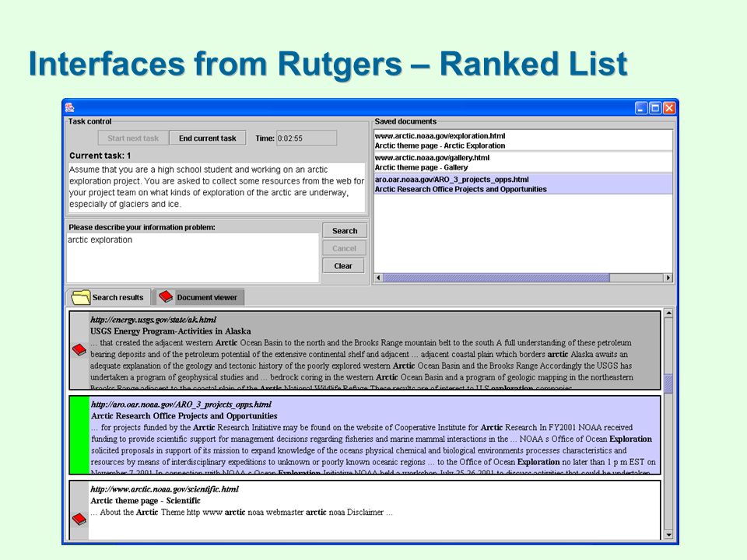Click the title USGS Energy Program-Activities in Alaska
Screen dimensions: 747x560
point(170,331)
